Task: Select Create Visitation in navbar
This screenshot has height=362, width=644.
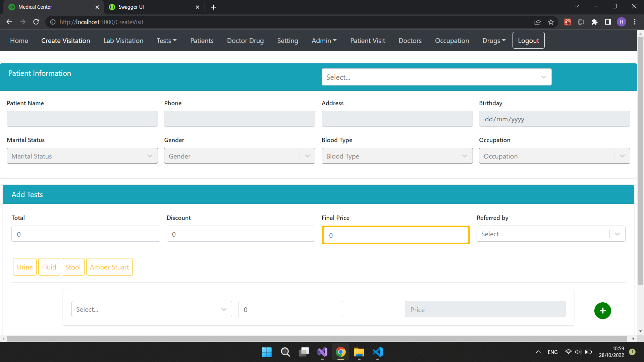Action: click(x=66, y=41)
